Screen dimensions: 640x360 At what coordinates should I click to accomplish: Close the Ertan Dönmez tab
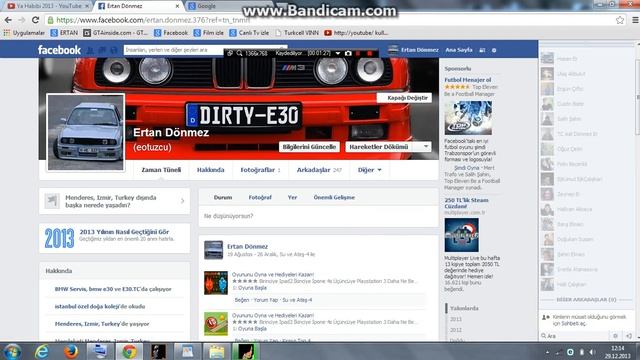point(177,6)
